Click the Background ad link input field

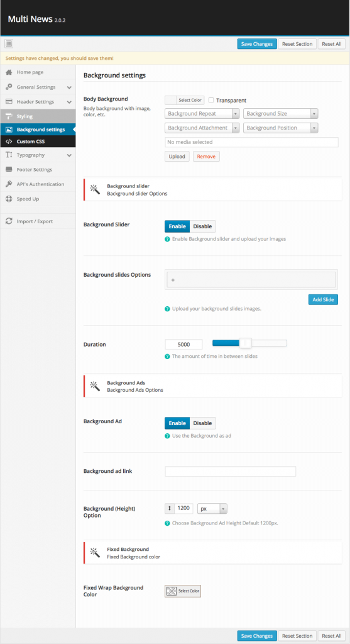[230, 472]
